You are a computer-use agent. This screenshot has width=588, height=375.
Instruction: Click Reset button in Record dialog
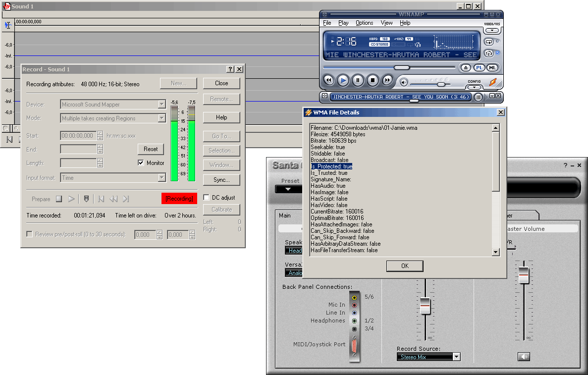coord(151,149)
